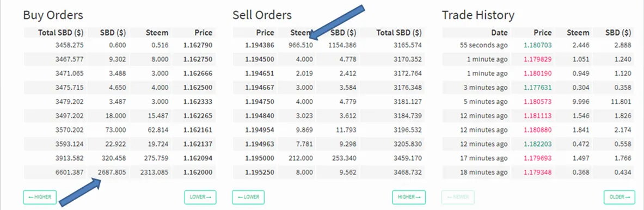Image resolution: width=644 pixels, height=210 pixels.
Task: Click the HIGHER button under Buy Orders
Action: point(39,197)
